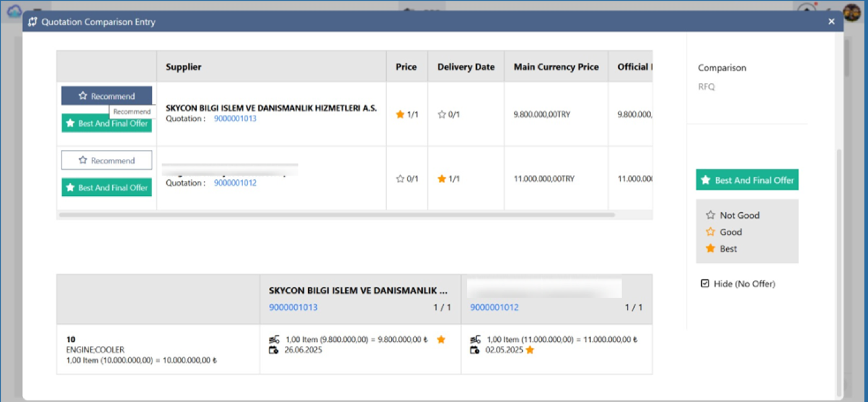This screenshot has height=402, width=868.
Task: Click the delivery truck icon beside 11.000.000,00 item
Action: coord(476,339)
